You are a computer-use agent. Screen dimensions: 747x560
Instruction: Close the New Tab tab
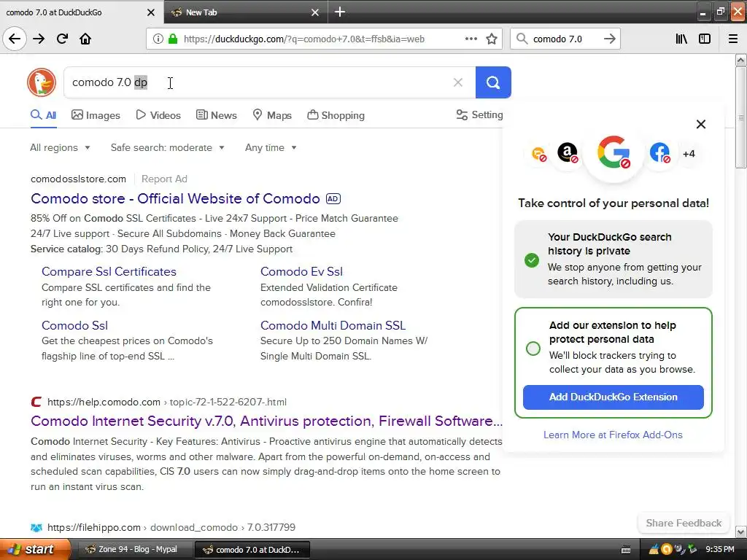[x=315, y=12]
